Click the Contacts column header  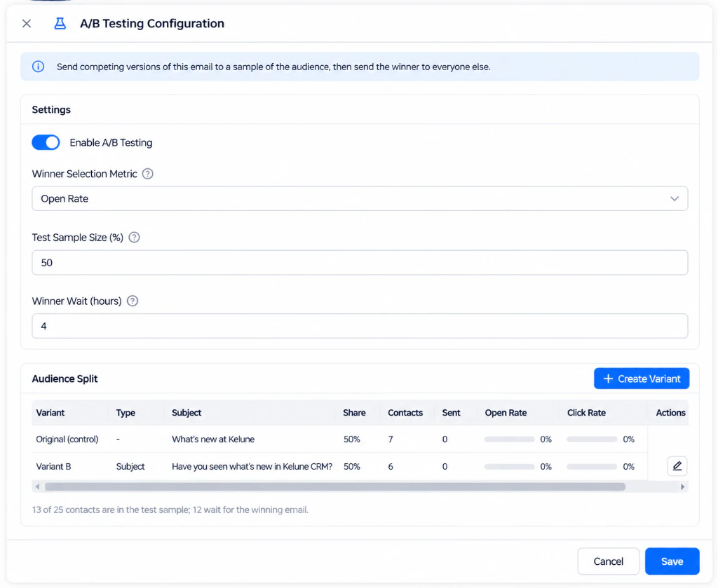[x=405, y=413]
